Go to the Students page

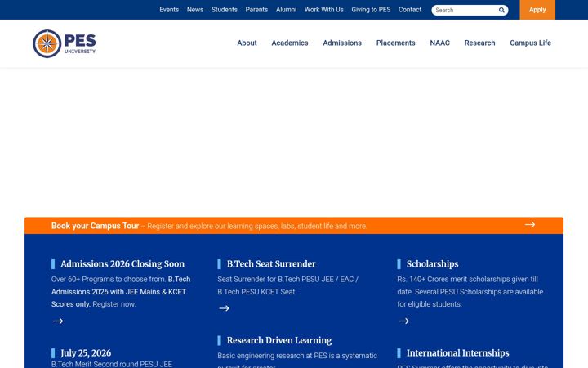225,10
